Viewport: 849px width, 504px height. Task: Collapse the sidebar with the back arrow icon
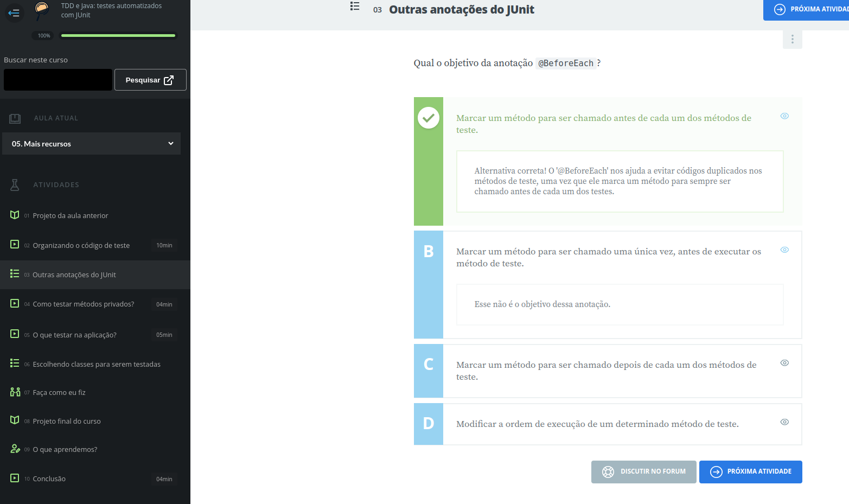[14, 12]
